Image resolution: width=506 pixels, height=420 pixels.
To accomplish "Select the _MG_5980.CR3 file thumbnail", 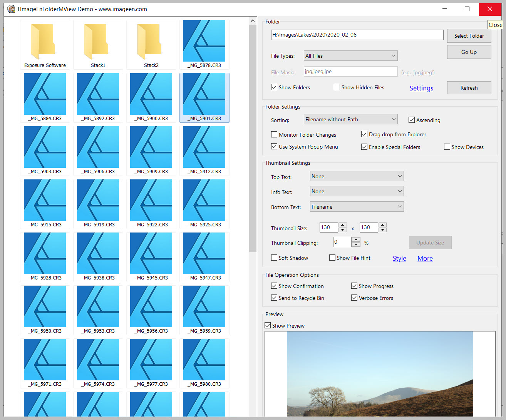I will [x=204, y=363].
